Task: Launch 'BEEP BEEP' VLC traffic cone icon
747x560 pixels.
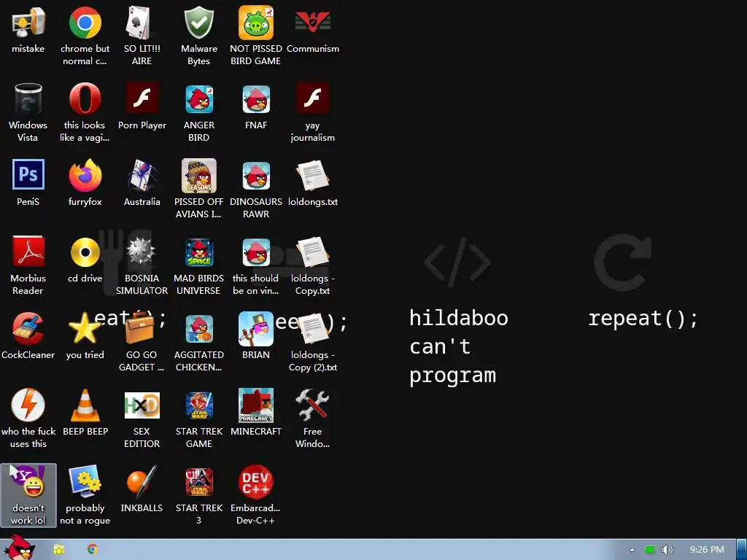Action: click(x=85, y=405)
